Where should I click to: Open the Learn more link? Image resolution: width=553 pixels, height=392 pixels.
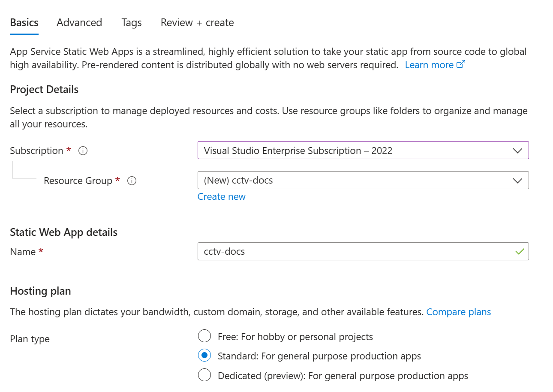click(x=429, y=65)
